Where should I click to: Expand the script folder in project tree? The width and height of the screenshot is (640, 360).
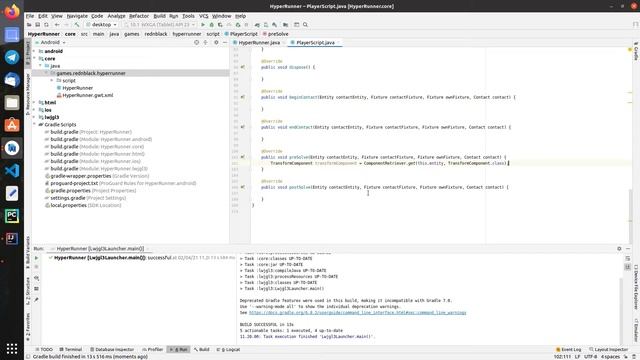52,81
